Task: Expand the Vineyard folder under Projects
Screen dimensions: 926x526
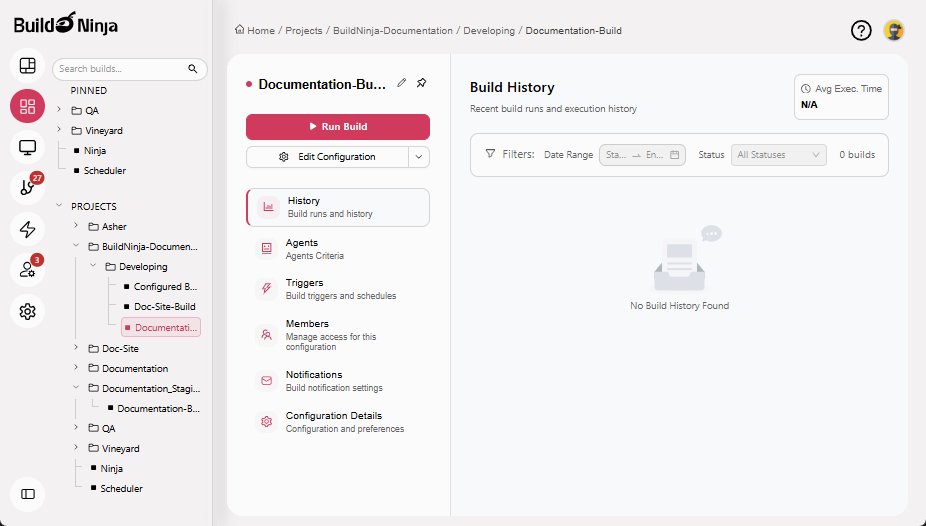Action: [76, 448]
